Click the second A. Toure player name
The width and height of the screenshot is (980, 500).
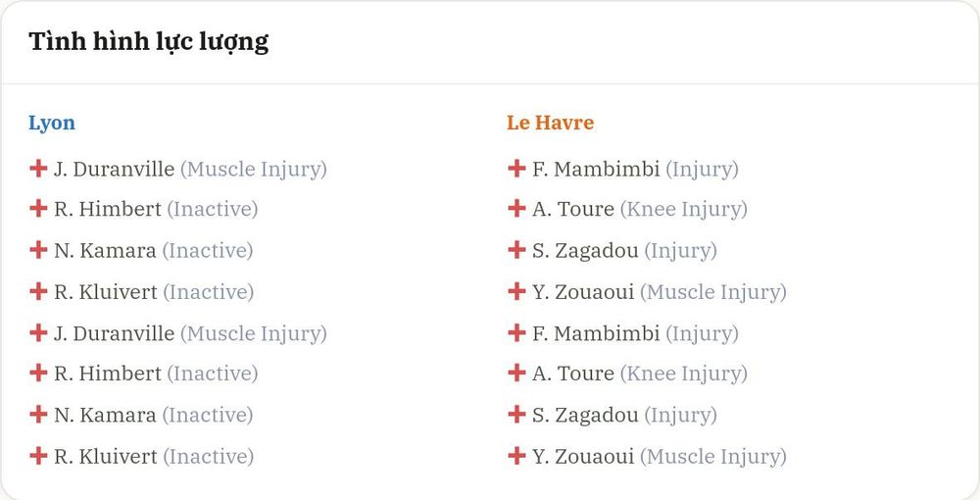(x=573, y=374)
